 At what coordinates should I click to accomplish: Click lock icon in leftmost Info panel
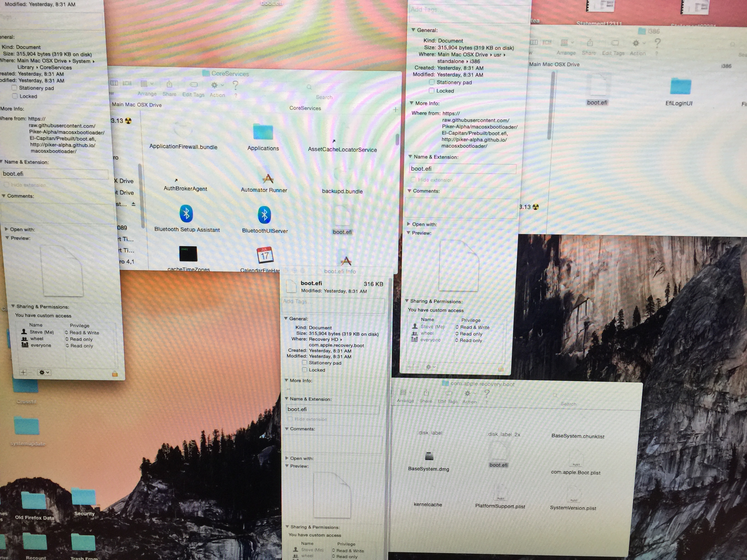[x=115, y=374]
